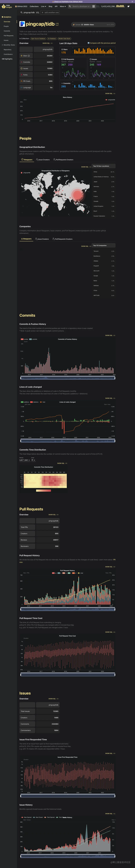Click the Stars info circle icon

[29, 56]
